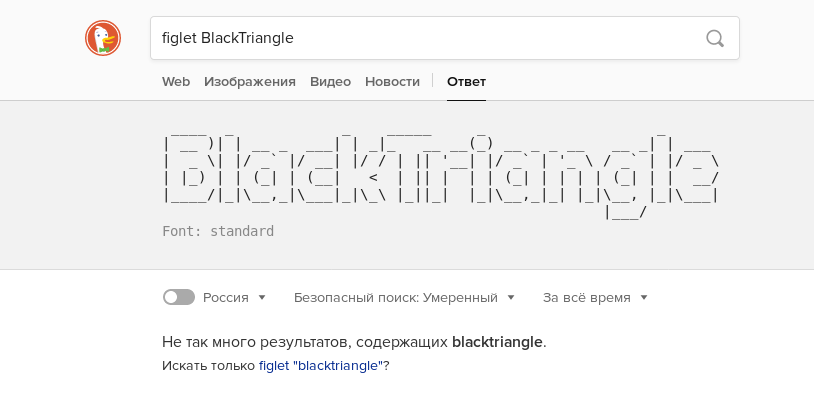Switch to the Изображения tab
This screenshot has width=814, height=404.
point(250,82)
